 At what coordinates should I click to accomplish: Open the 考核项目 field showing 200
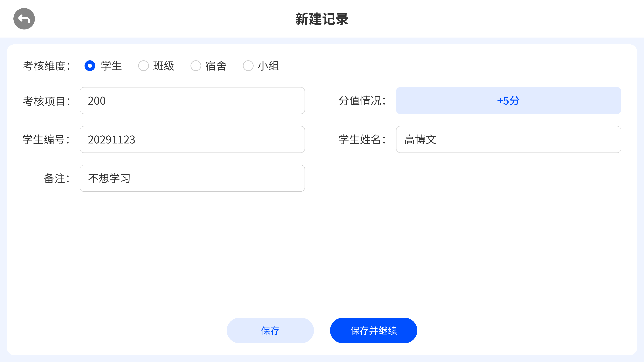pyautogui.click(x=192, y=101)
